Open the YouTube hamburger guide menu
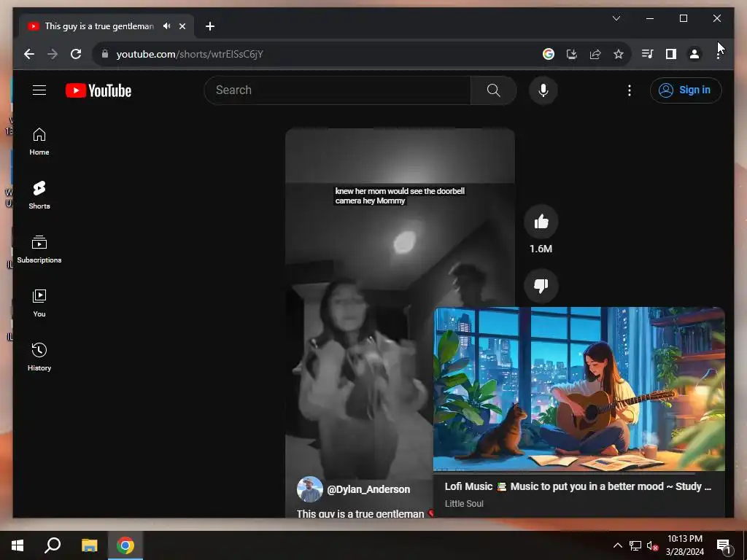The image size is (747, 560). coord(39,90)
